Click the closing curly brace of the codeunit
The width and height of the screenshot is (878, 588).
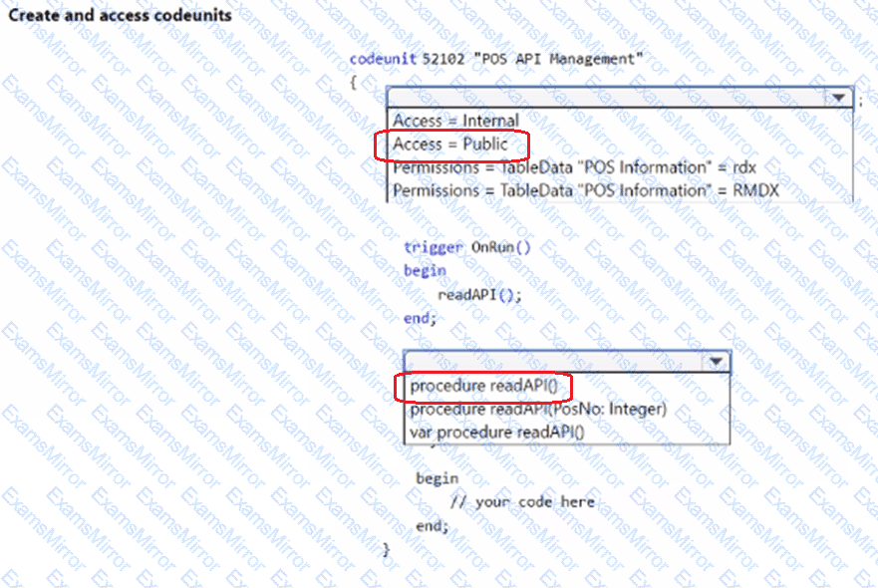pyautogui.click(x=387, y=549)
